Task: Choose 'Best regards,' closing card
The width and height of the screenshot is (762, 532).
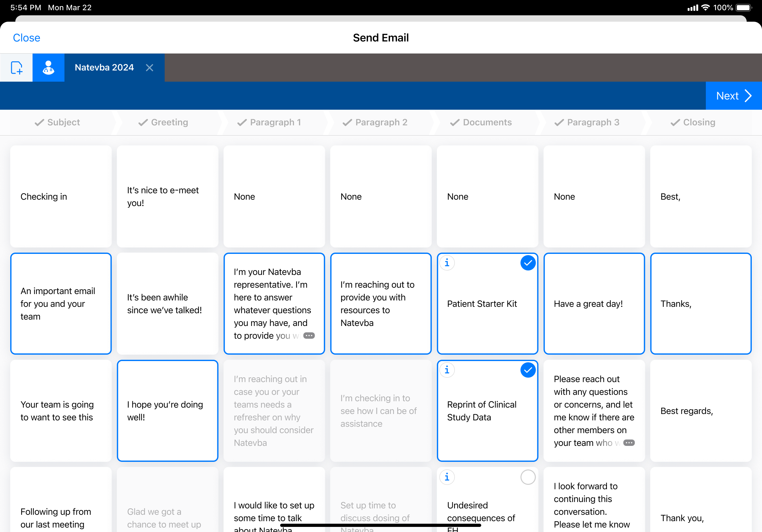Action: coord(701,411)
